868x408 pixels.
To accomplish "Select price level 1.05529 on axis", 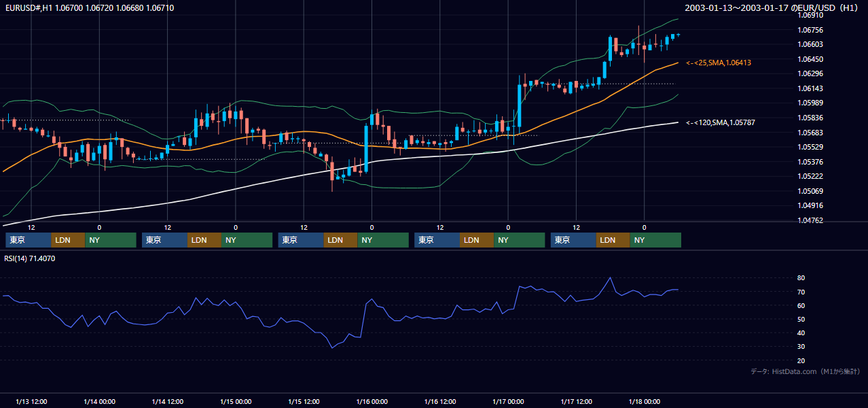I will tap(810, 147).
